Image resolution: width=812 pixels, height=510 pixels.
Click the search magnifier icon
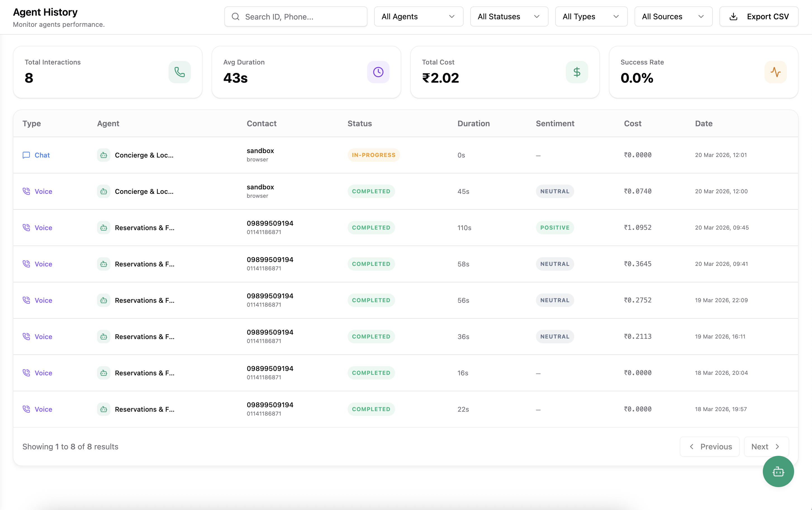pos(236,16)
